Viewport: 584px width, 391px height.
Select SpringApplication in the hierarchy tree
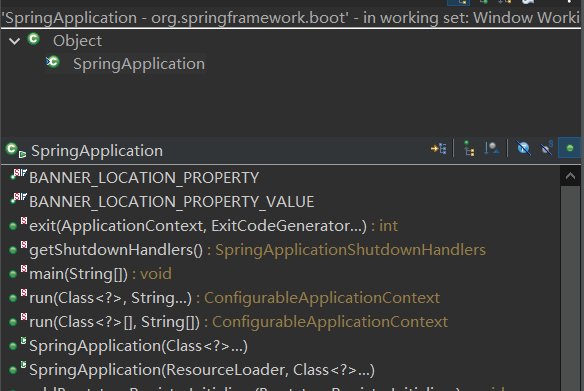tap(139, 64)
